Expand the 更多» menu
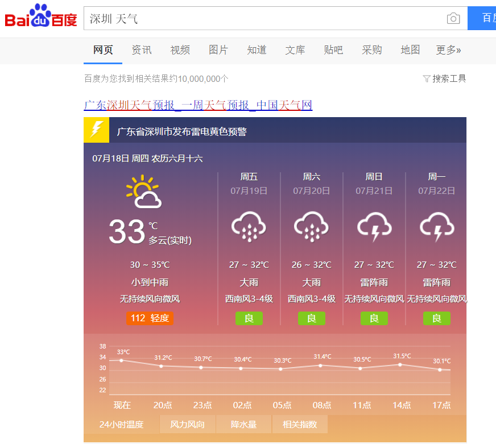Screen dimensions: 496x448 tap(449, 50)
